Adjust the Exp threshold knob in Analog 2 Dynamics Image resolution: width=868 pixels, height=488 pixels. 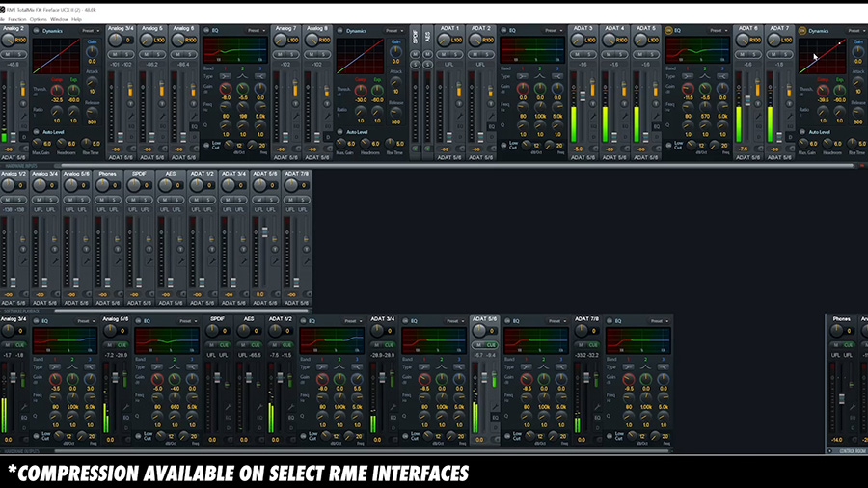pos(73,91)
